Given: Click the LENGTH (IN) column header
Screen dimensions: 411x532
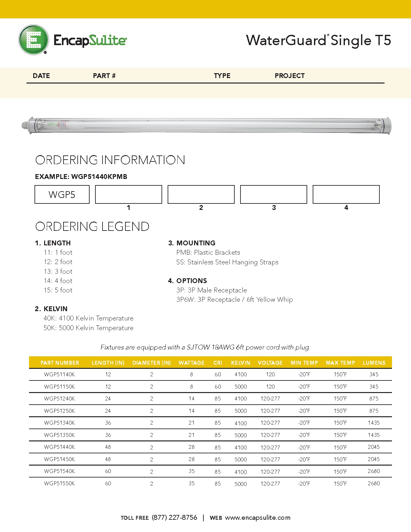Looking at the screenshot, I should click(x=108, y=363).
